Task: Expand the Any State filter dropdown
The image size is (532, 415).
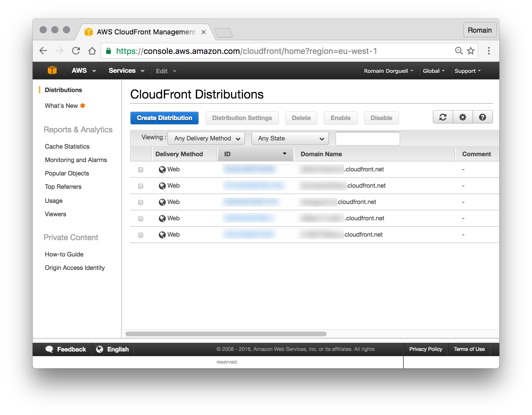Action: click(x=290, y=138)
